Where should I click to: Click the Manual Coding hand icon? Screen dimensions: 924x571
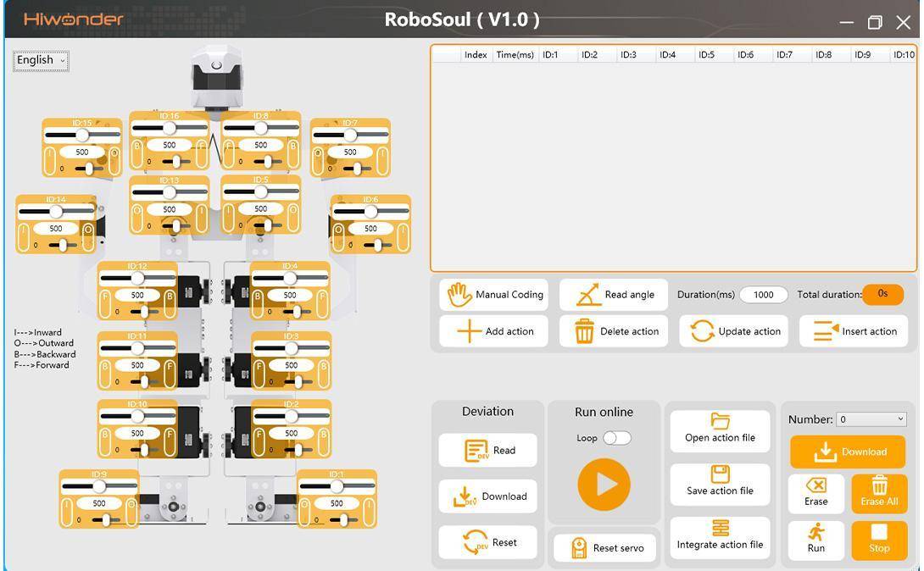click(459, 295)
